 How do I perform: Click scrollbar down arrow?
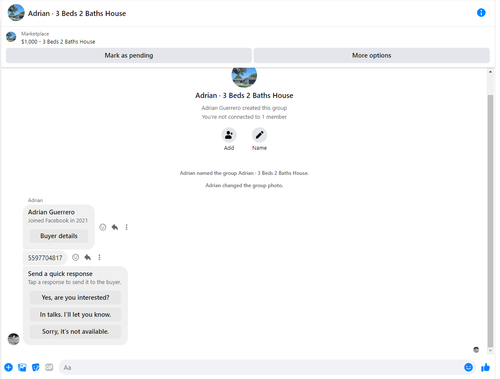click(490, 351)
